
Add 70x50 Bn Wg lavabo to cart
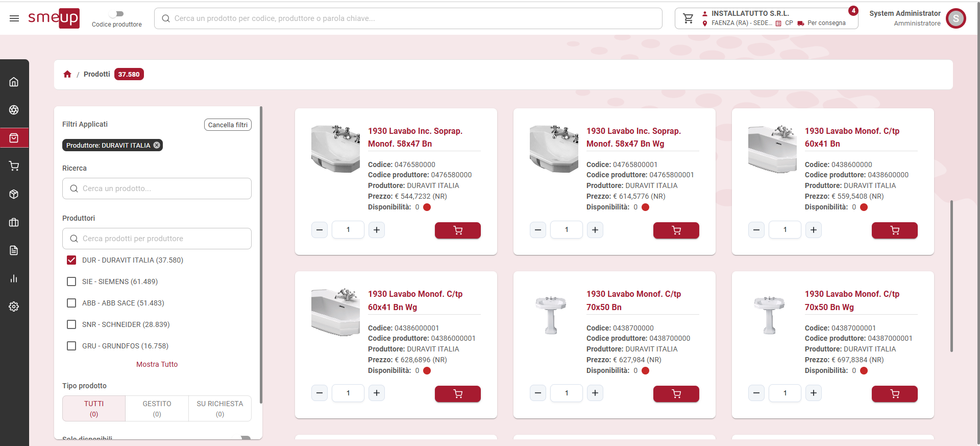[x=895, y=394]
